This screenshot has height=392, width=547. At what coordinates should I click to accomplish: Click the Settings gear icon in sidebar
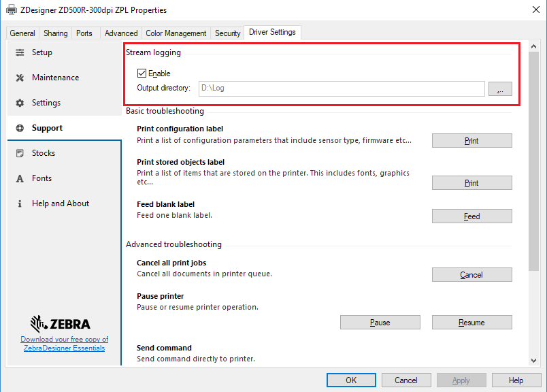[x=20, y=103]
